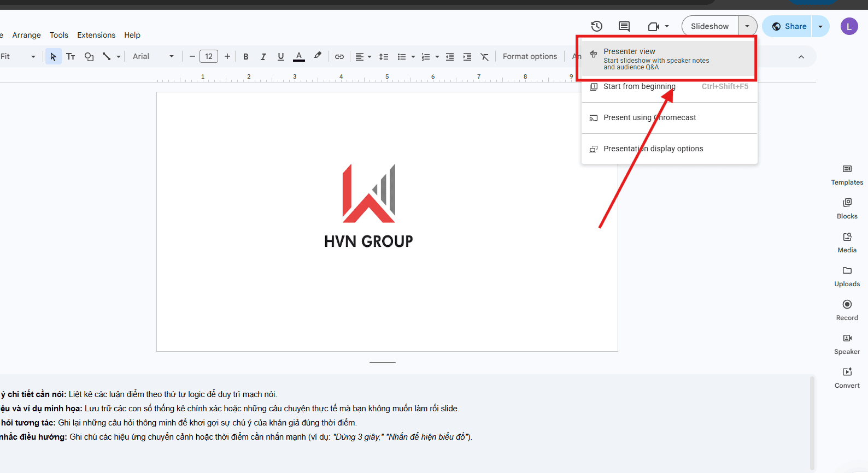Click bulleted list icon
The image size is (868, 473).
pyautogui.click(x=402, y=56)
